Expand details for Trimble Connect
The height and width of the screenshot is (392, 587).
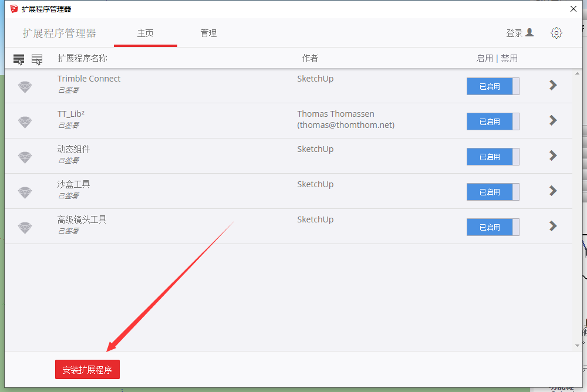(553, 85)
